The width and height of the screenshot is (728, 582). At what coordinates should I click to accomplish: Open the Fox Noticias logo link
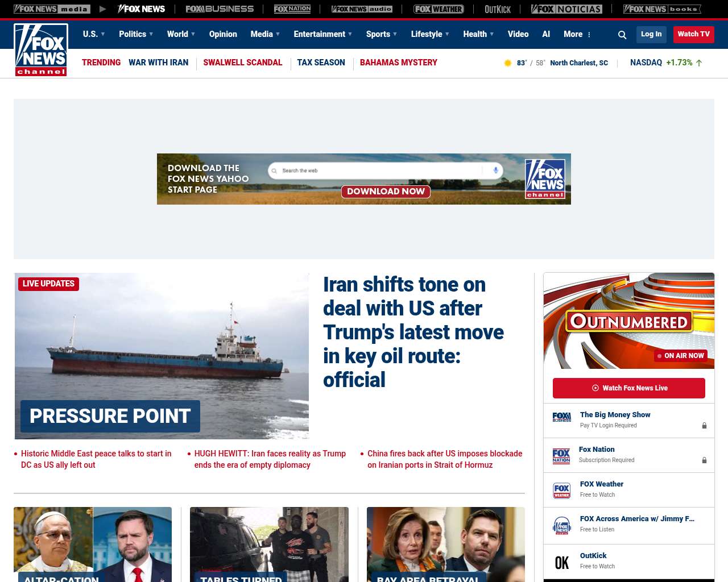(x=566, y=9)
